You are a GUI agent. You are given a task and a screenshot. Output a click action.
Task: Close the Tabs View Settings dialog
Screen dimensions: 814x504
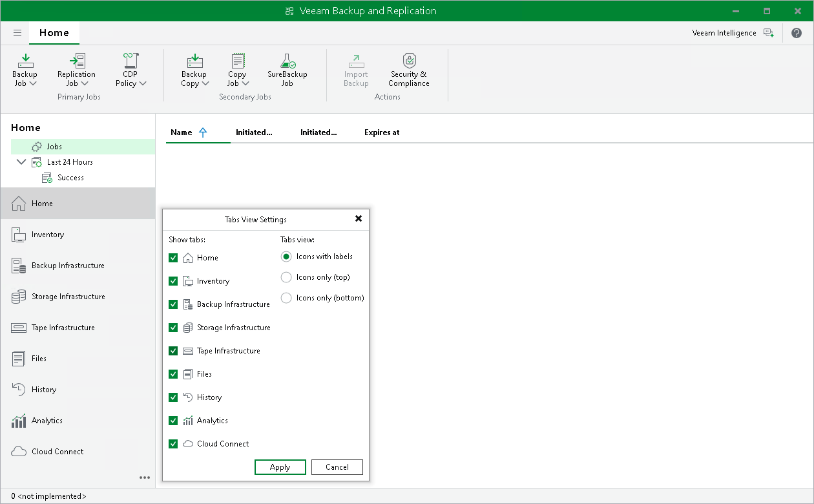click(x=359, y=218)
